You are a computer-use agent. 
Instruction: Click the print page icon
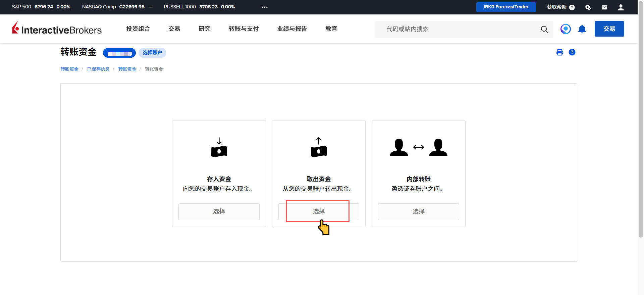click(559, 52)
